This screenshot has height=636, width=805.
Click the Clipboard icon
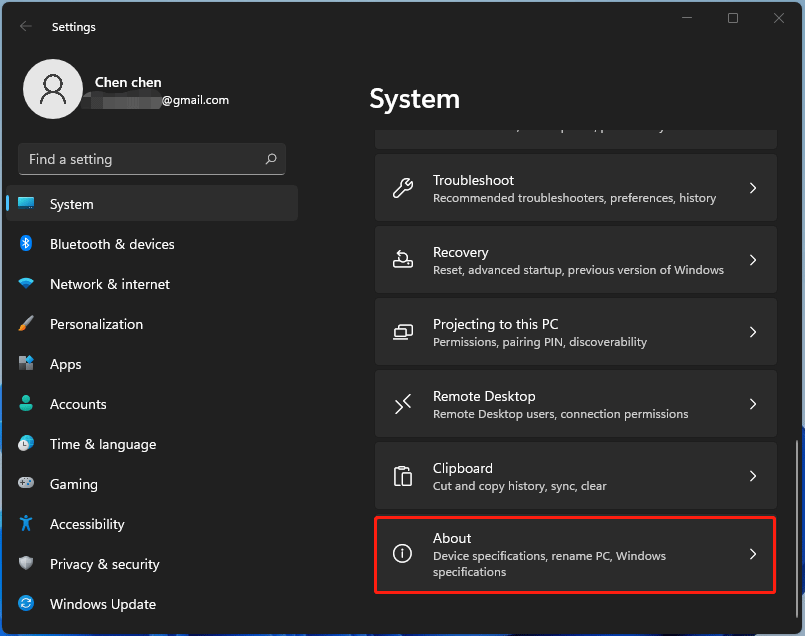click(x=403, y=475)
